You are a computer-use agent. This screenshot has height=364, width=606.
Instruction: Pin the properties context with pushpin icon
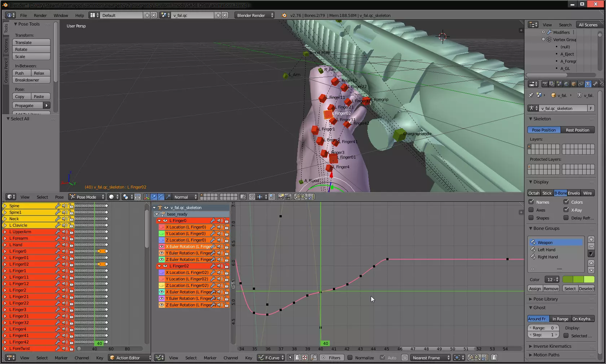click(531, 96)
